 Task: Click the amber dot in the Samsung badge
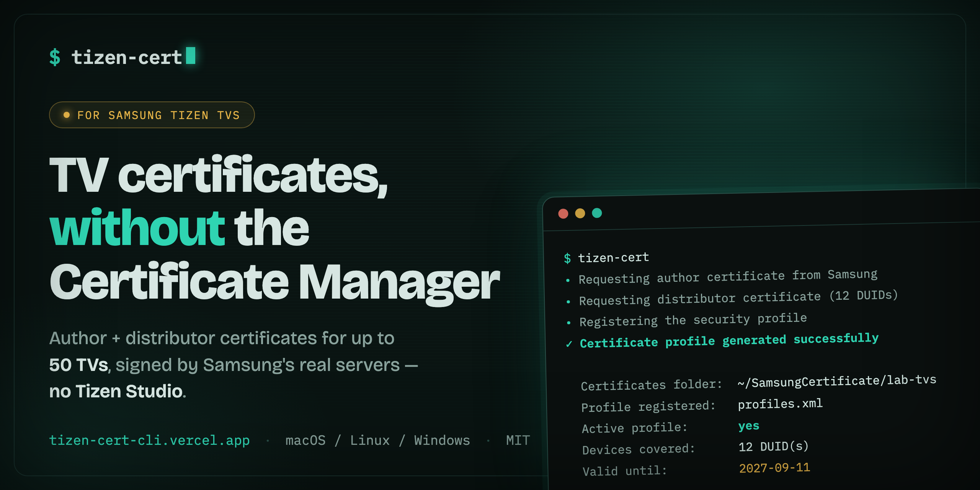pos(67,115)
